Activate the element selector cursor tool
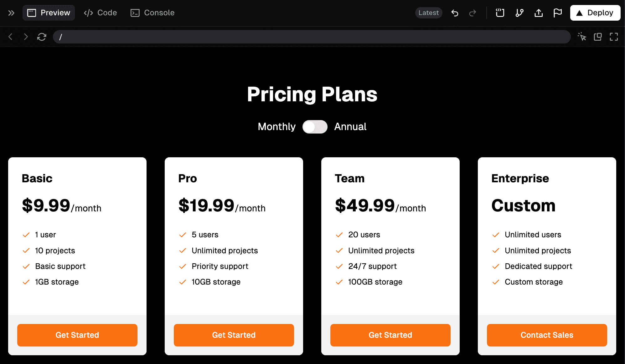Viewport: 625px width, 364px height. tap(582, 37)
